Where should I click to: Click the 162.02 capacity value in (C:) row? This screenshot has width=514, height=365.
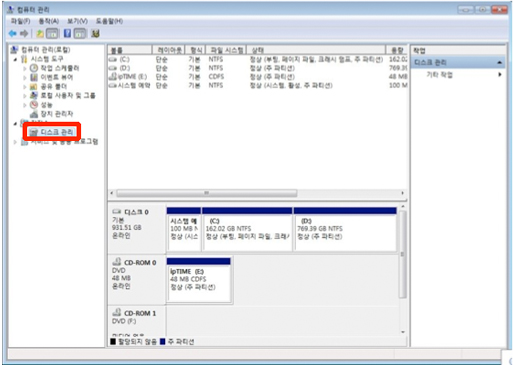(398, 59)
